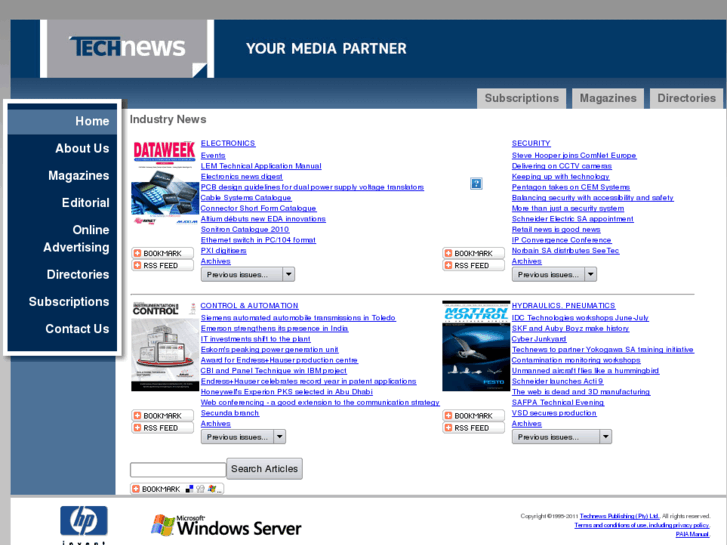Click RSS Feed button in Security section

[473, 265]
